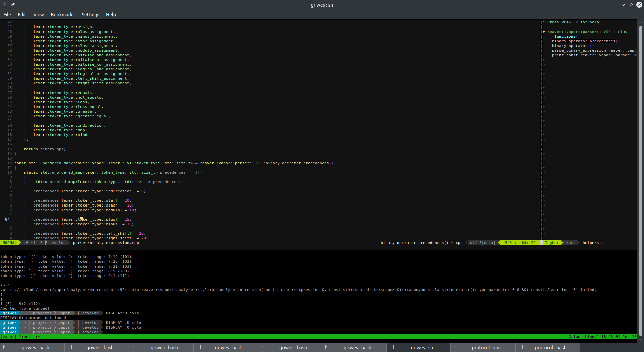The width and height of the screenshot is (644, 352).
Task: Click the lexer::token_type::indirection line
Action: [69, 126]
